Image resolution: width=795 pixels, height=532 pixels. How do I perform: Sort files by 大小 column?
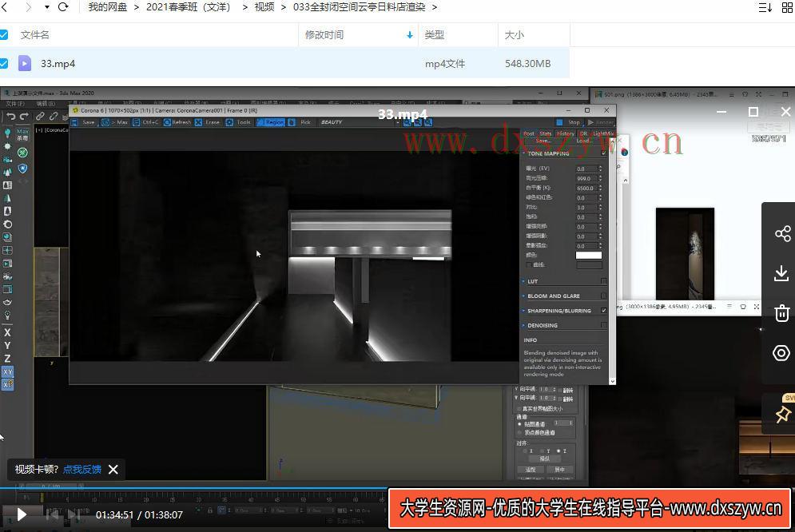(x=514, y=34)
